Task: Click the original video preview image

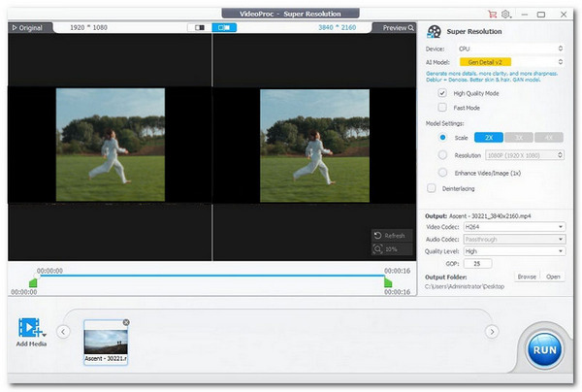Action: click(x=111, y=145)
